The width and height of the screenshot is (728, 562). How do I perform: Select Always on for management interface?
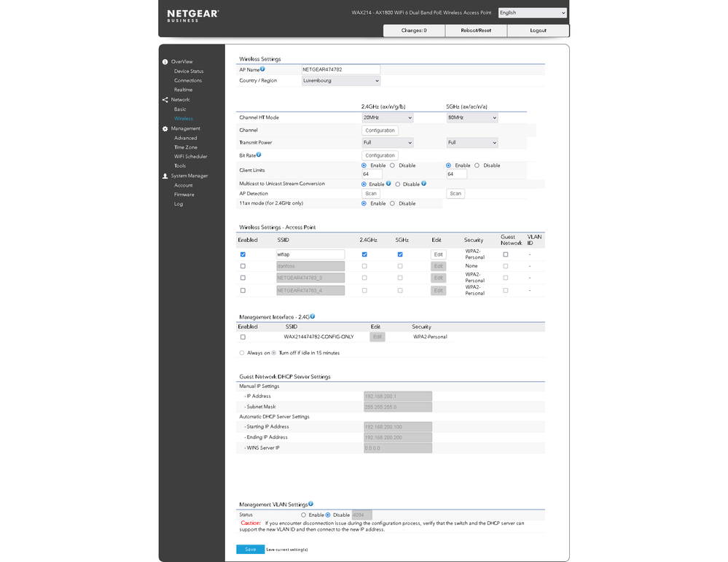pyautogui.click(x=242, y=353)
